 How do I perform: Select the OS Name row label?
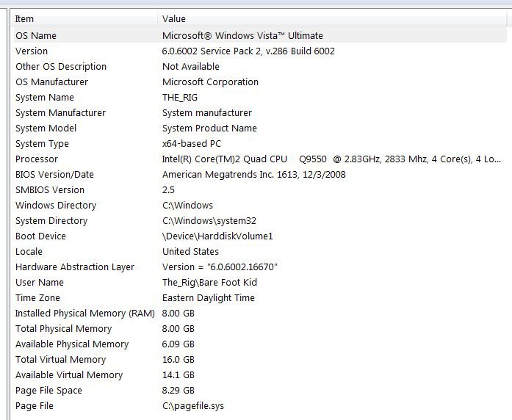(x=36, y=35)
